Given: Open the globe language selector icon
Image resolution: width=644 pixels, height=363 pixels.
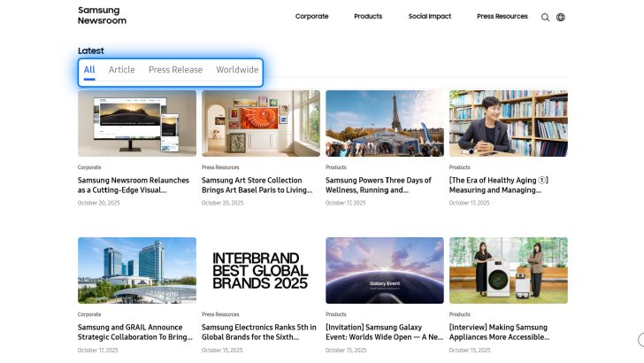Looking at the screenshot, I should [x=561, y=18].
